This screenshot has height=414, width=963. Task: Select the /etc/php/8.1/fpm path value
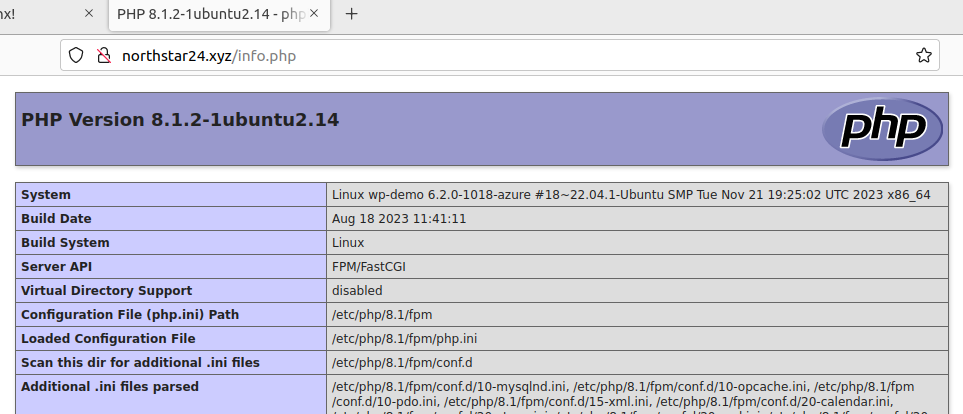pos(382,314)
